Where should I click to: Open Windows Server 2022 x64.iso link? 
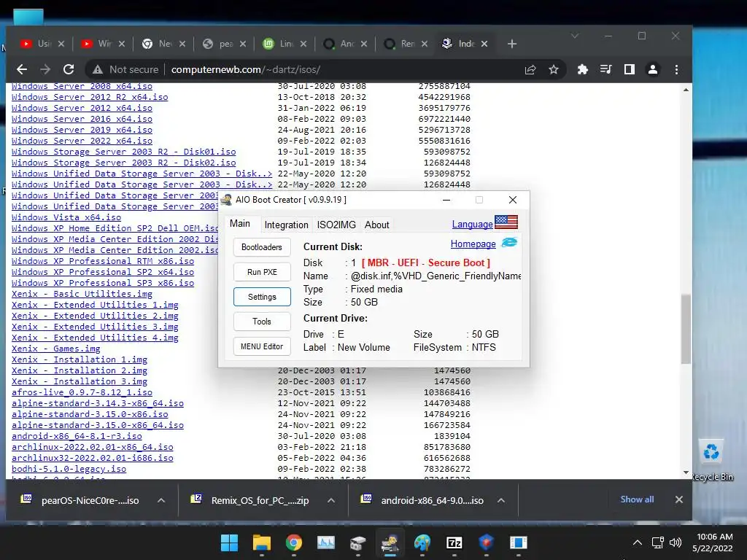click(x=82, y=141)
